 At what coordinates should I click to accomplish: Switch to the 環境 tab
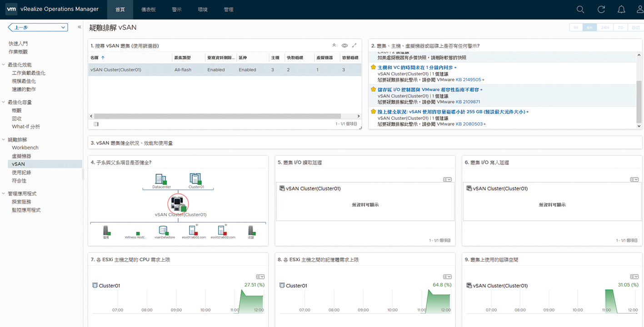click(203, 10)
